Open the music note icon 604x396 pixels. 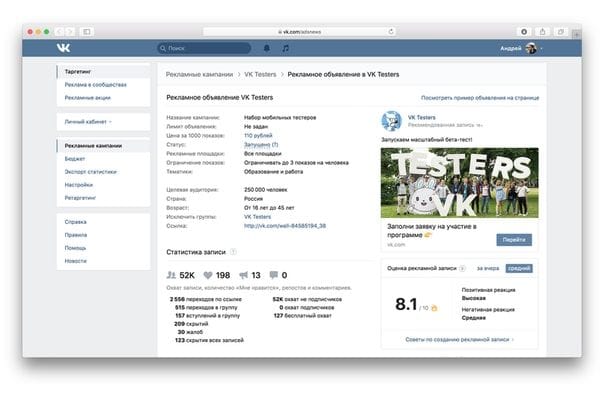(x=285, y=48)
